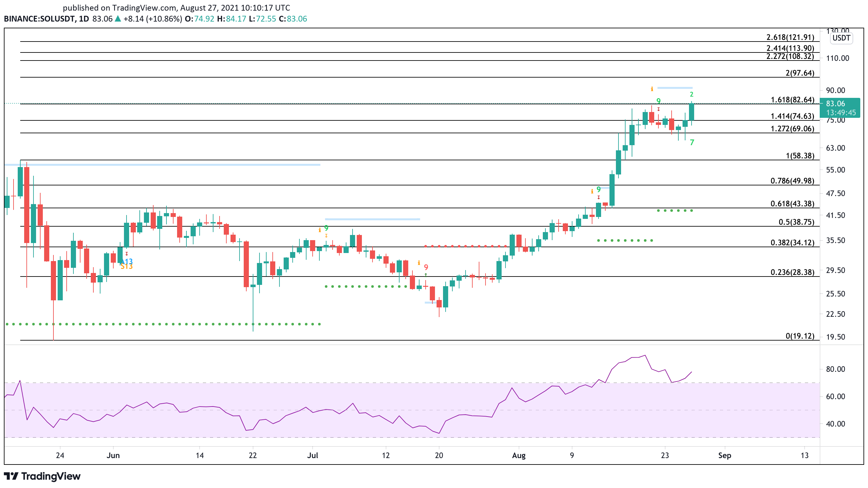Click the 2.618(121.91) Fibonacci label
Screen dimensions: 868x488
coord(790,37)
